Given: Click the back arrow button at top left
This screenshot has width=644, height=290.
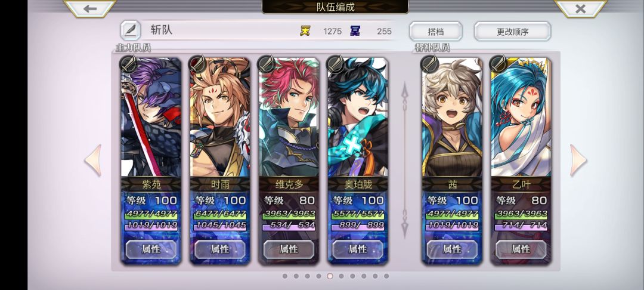Looking at the screenshot, I should [x=90, y=8].
